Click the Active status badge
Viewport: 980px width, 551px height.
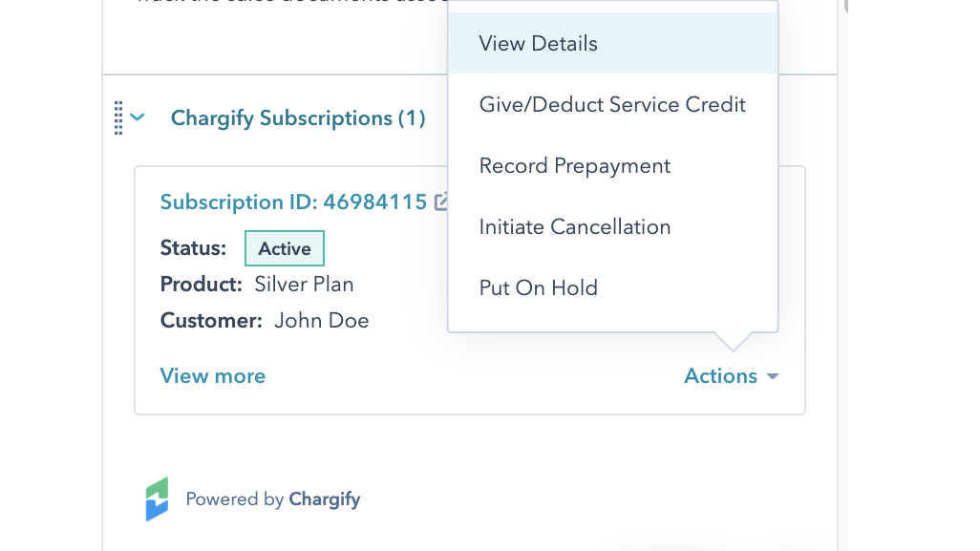click(284, 247)
